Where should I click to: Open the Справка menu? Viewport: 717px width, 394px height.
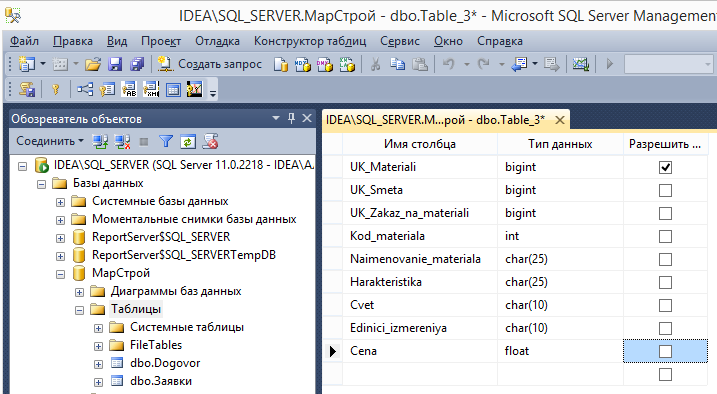[500, 41]
